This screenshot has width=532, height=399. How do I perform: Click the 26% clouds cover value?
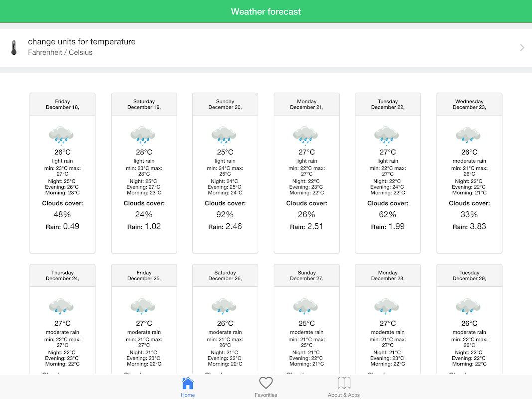point(307,215)
